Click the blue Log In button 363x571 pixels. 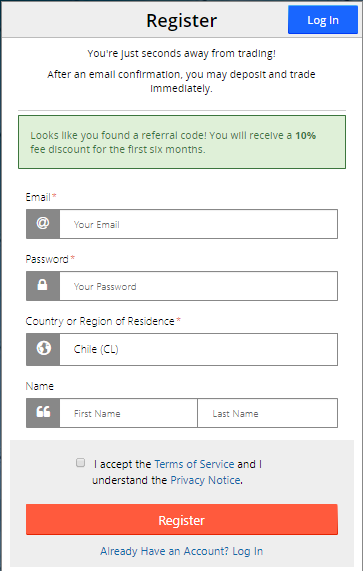point(323,20)
